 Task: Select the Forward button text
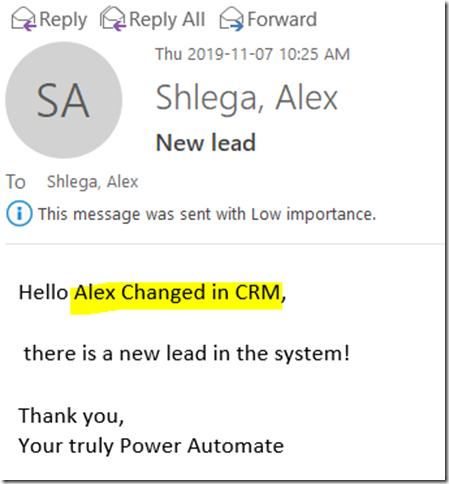point(282,19)
